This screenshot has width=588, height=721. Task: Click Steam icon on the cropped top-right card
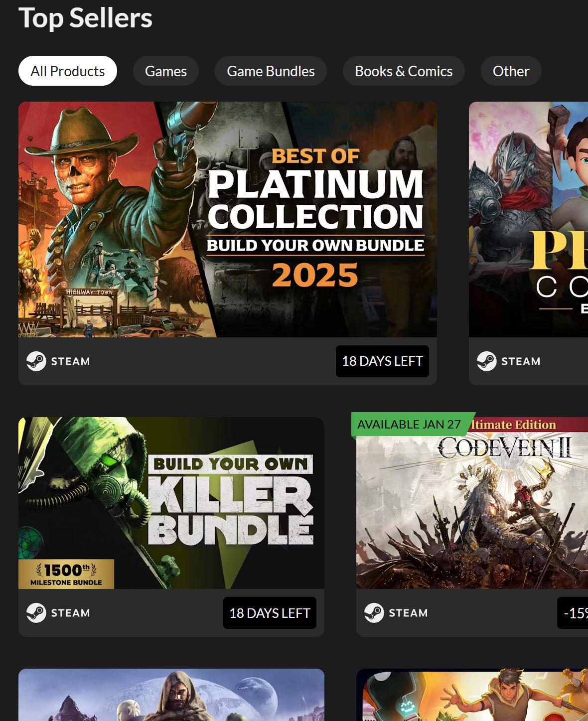(x=487, y=361)
